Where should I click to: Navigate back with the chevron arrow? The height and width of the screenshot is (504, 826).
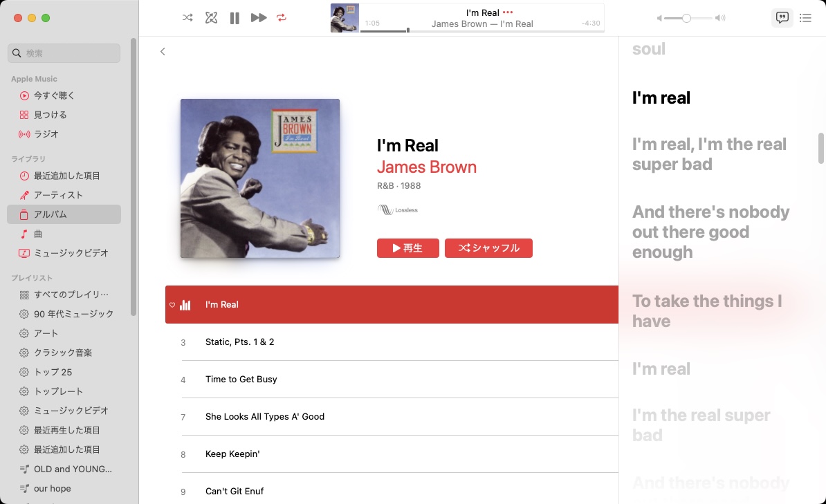(163, 51)
